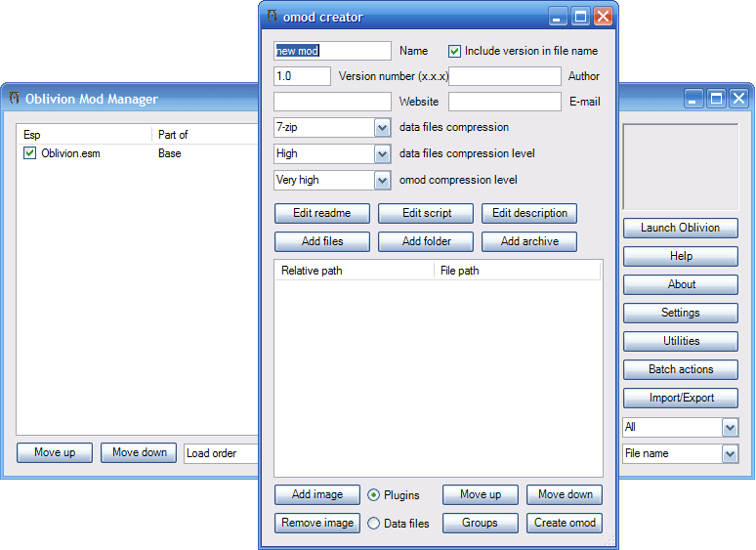Open the Utilities button
This screenshot has height=550, width=756.
pyautogui.click(x=681, y=341)
